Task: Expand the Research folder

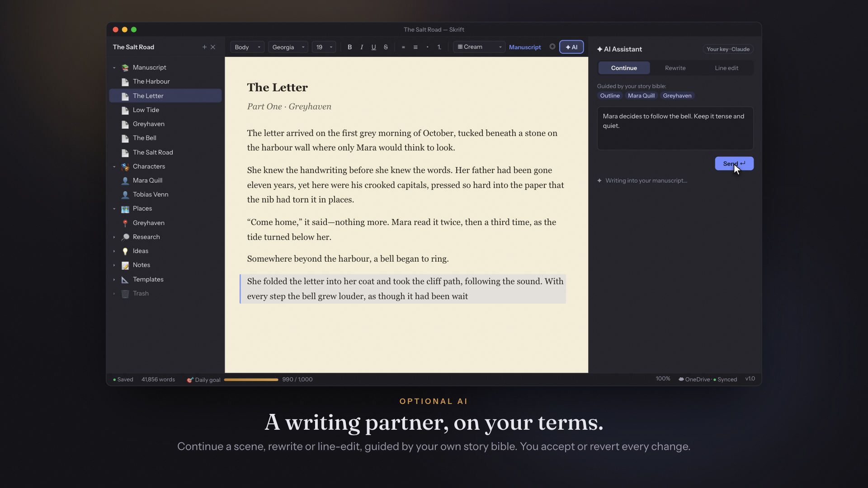Action: tap(114, 237)
